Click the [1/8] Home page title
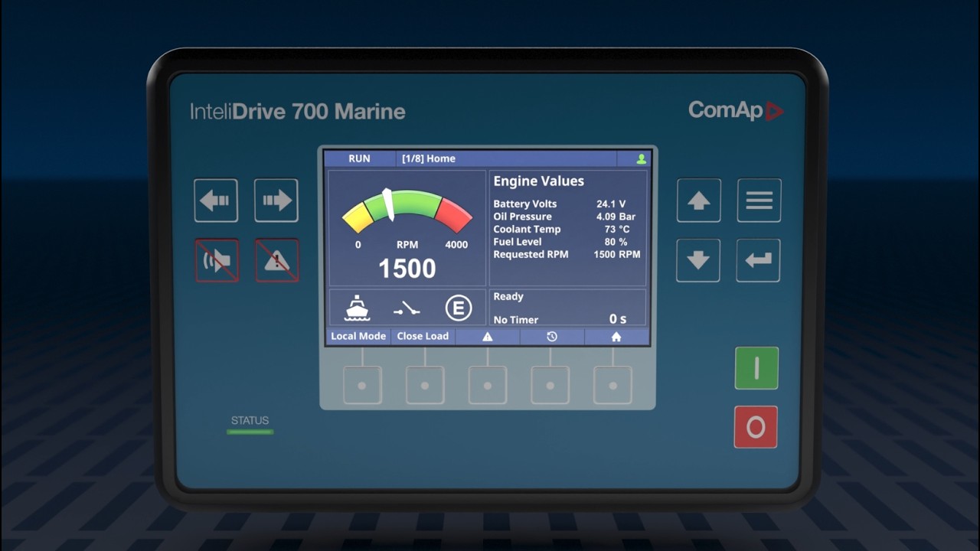980x551 pixels. (429, 158)
